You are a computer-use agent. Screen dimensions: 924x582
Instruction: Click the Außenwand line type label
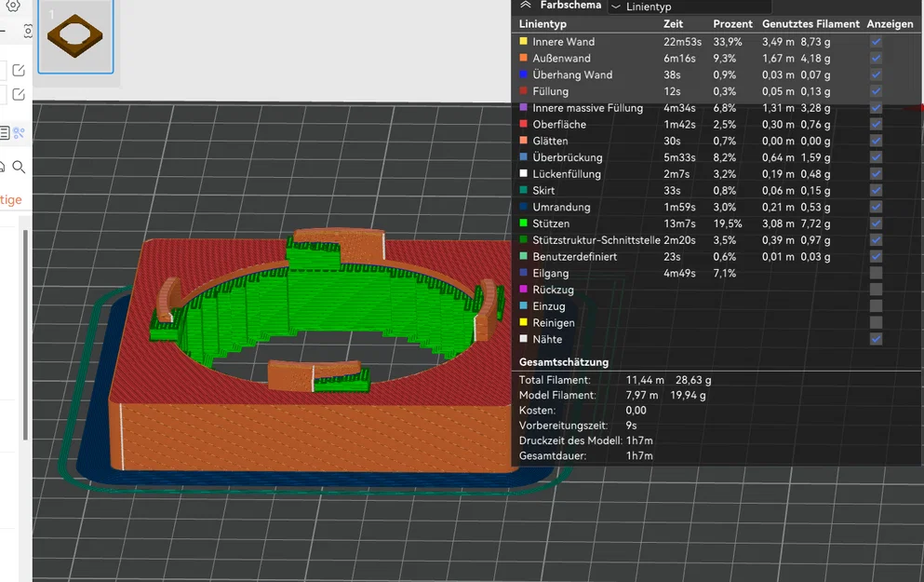tap(561, 59)
